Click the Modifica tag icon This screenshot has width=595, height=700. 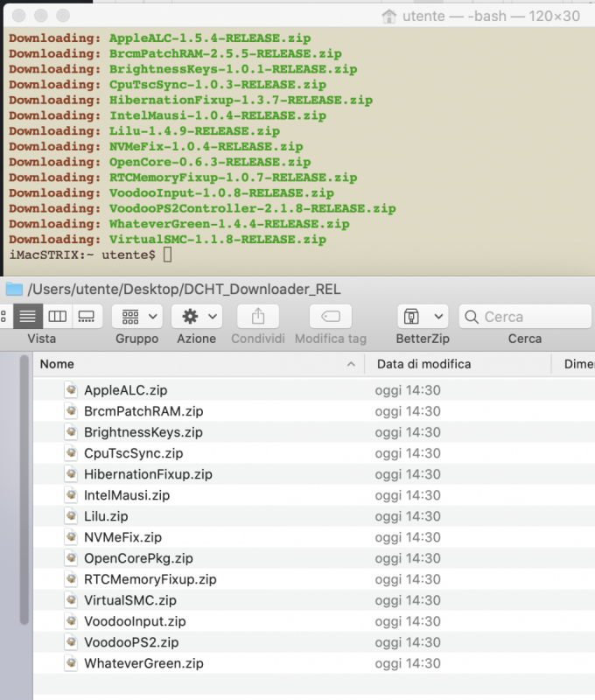(x=330, y=317)
